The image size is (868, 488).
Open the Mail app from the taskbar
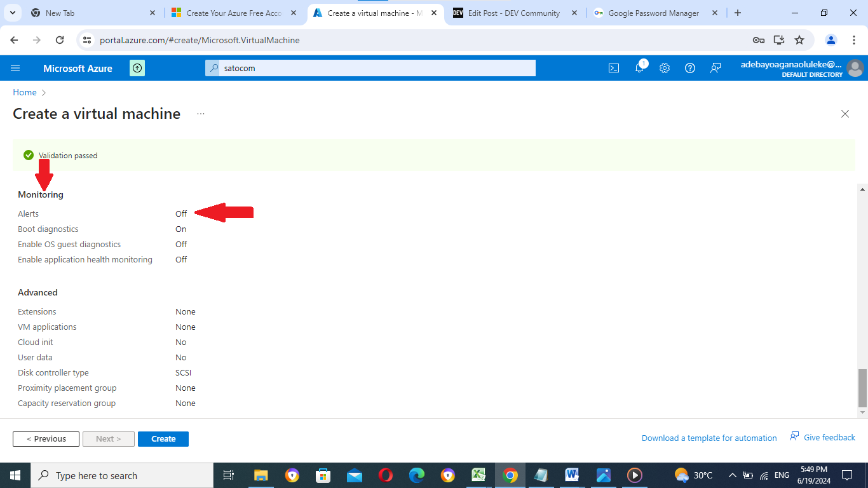pyautogui.click(x=355, y=475)
